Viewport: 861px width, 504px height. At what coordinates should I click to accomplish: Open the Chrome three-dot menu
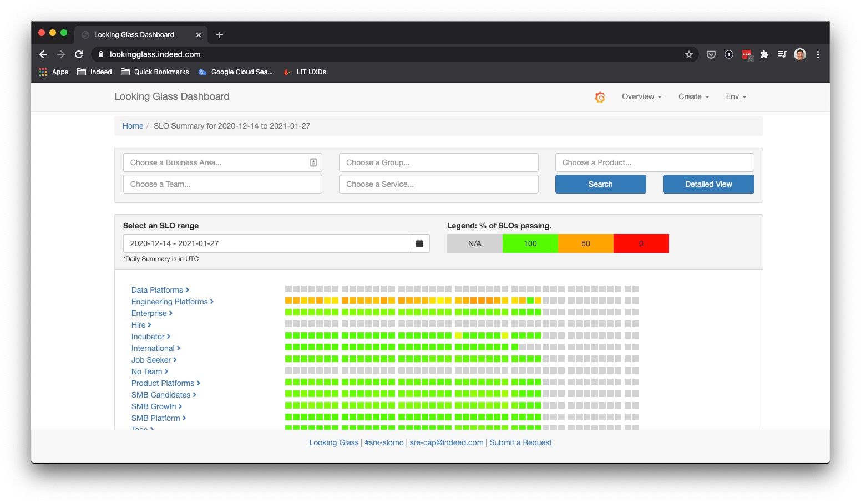pyautogui.click(x=818, y=54)
